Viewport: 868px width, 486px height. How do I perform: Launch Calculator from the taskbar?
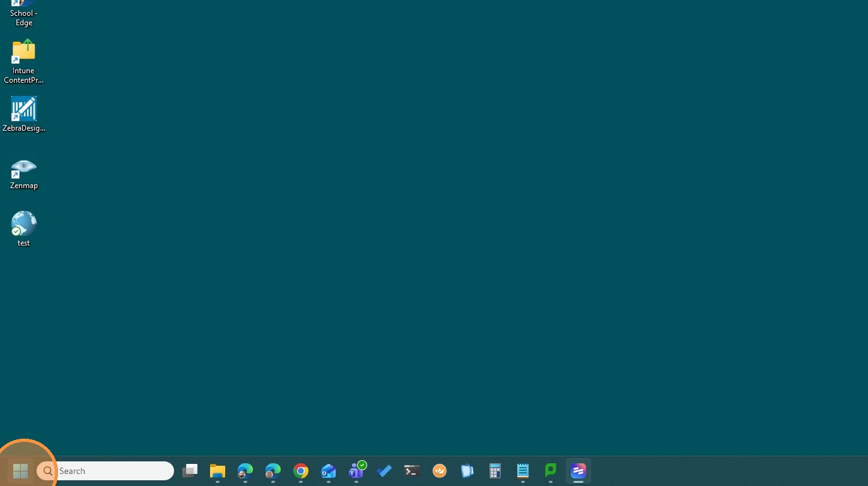495,471
